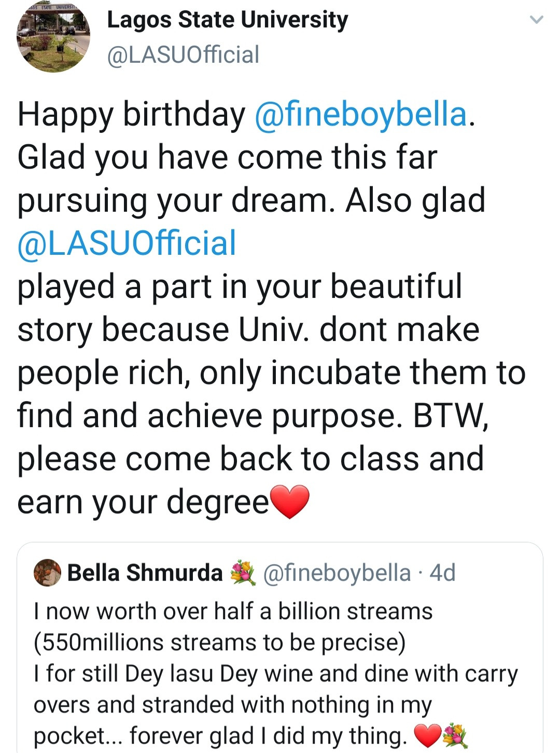This screenshot has width=560, height=753.
Task: Click the 4d timestamp on the quoted tweet
Action: point(443,573)
